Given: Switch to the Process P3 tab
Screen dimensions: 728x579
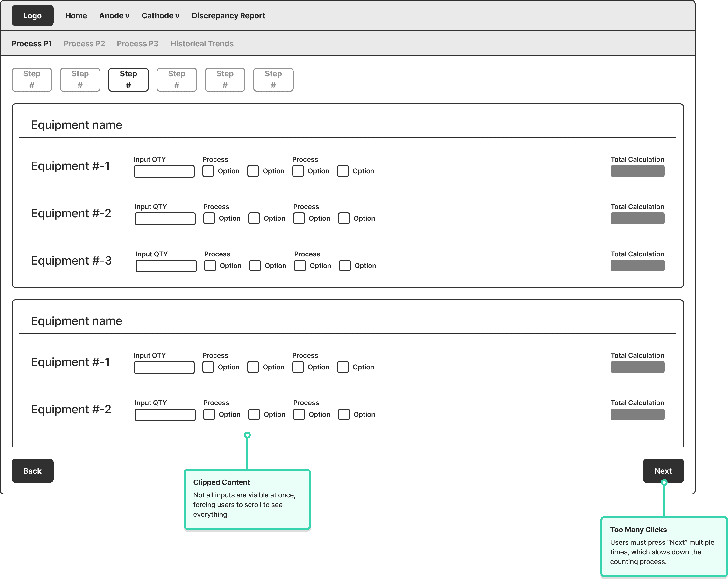Looking at the screenshot, I should (x=137, y=43).
